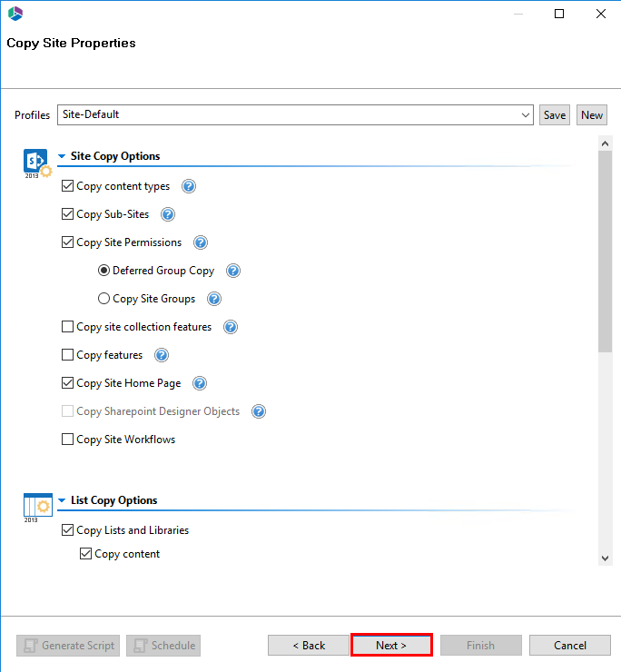Screen dimensions: 621x672
Task: Click the New profile button
Action: (592, 115)
